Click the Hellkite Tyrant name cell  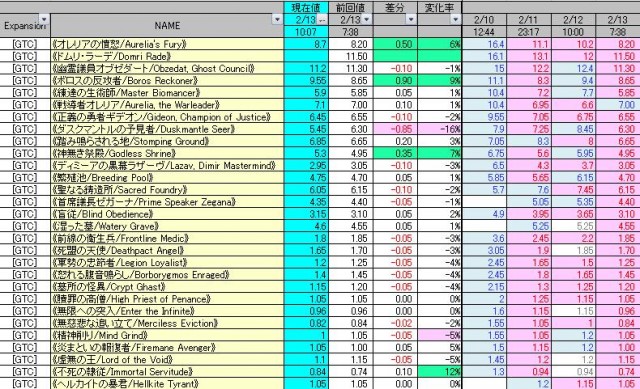click(167, 384)
